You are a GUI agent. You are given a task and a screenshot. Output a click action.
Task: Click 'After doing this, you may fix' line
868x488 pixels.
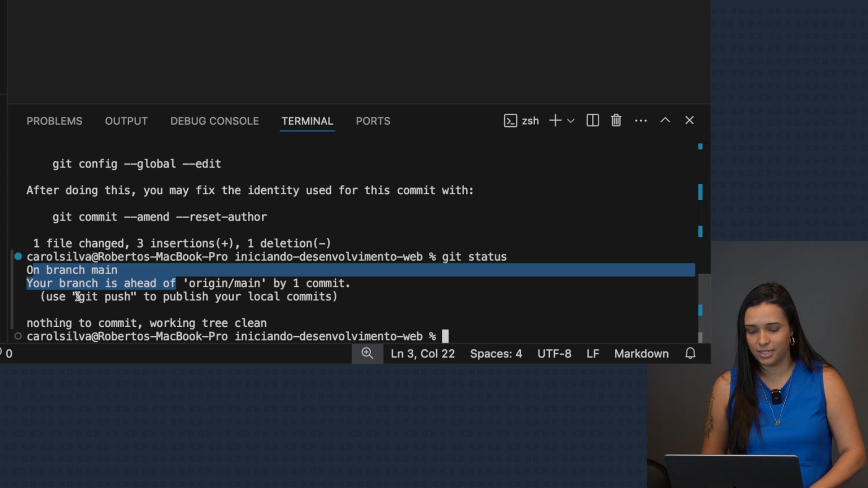pos(250,190)
